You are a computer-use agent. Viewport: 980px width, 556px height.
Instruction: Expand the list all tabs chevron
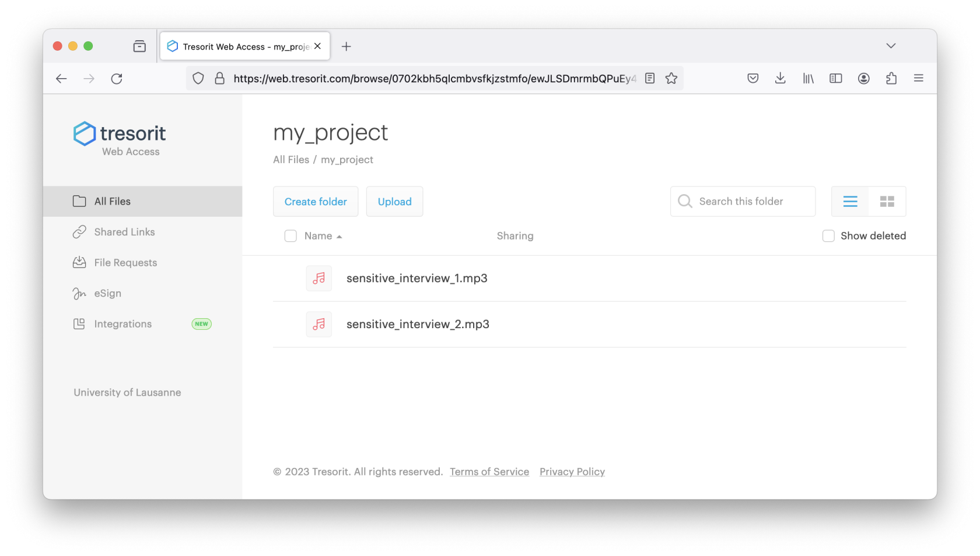(x=890, y=46)
